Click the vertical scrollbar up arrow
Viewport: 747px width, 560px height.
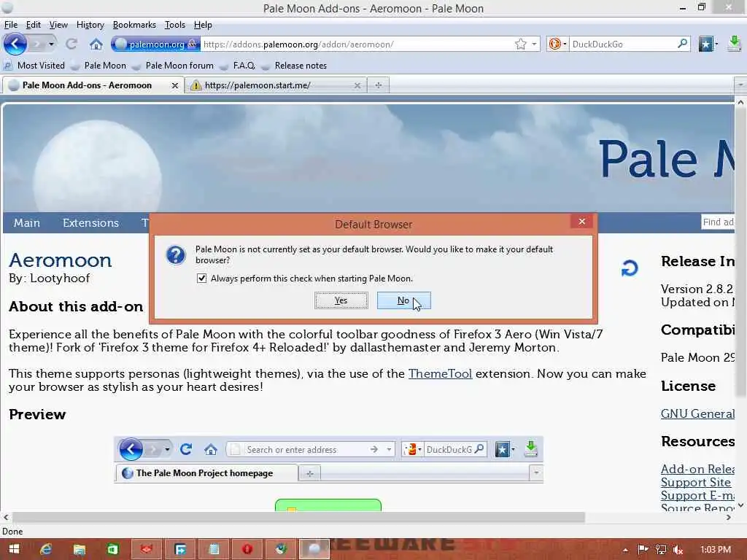pos(740,102)
